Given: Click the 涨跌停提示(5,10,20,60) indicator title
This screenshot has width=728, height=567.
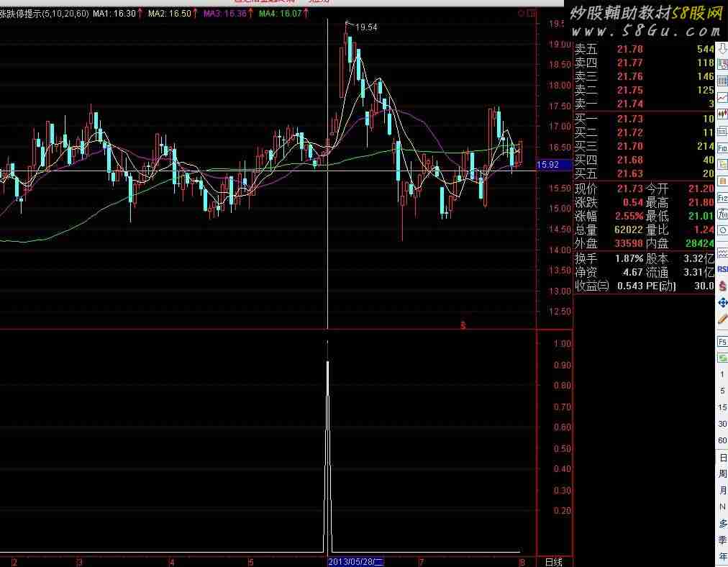Looking at the screenshot, I should 44,14.
